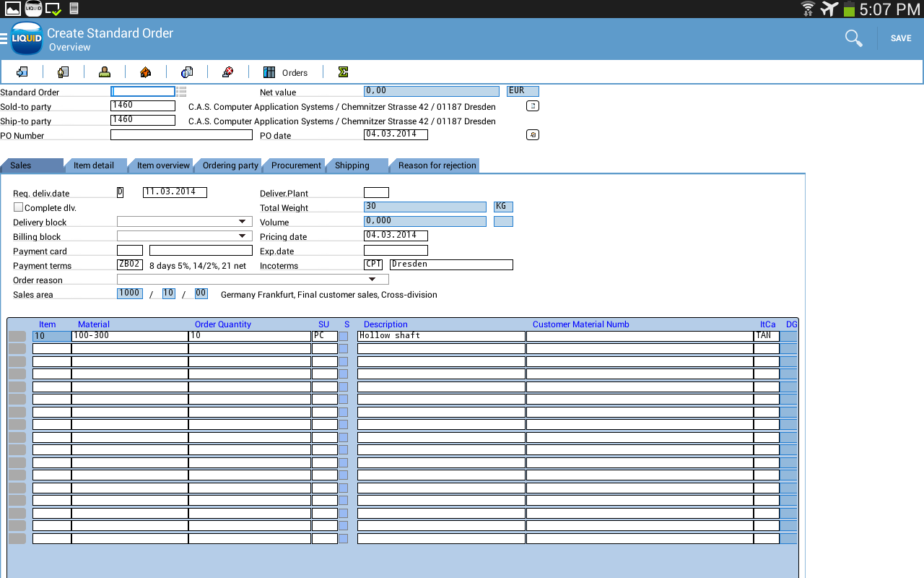Click the Liquid app logo
Screen dimensions: 924x578
[27, 38]
